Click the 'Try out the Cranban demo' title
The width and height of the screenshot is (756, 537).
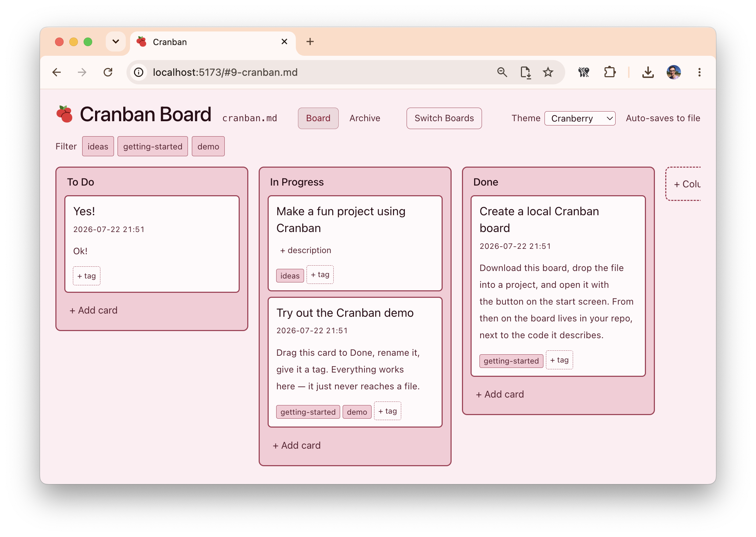point(345,313)
